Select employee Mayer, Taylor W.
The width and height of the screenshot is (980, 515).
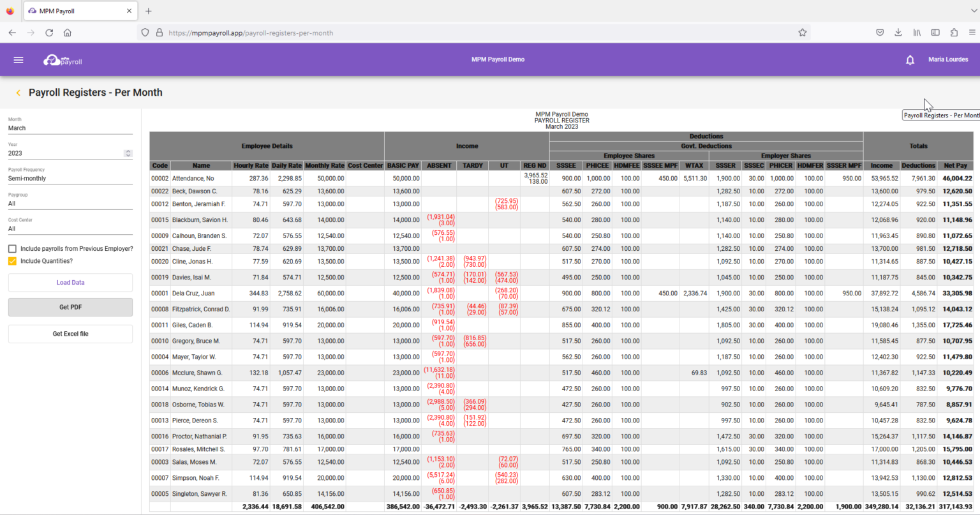pyautogui.click(x=561, y=357)
